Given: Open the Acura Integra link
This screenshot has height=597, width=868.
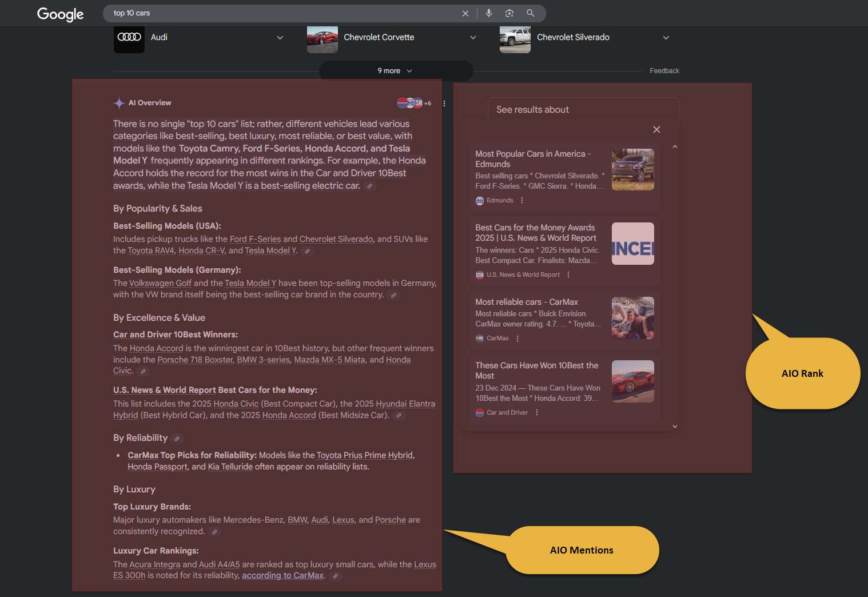Looking at the screenshot, I should 154,564.
